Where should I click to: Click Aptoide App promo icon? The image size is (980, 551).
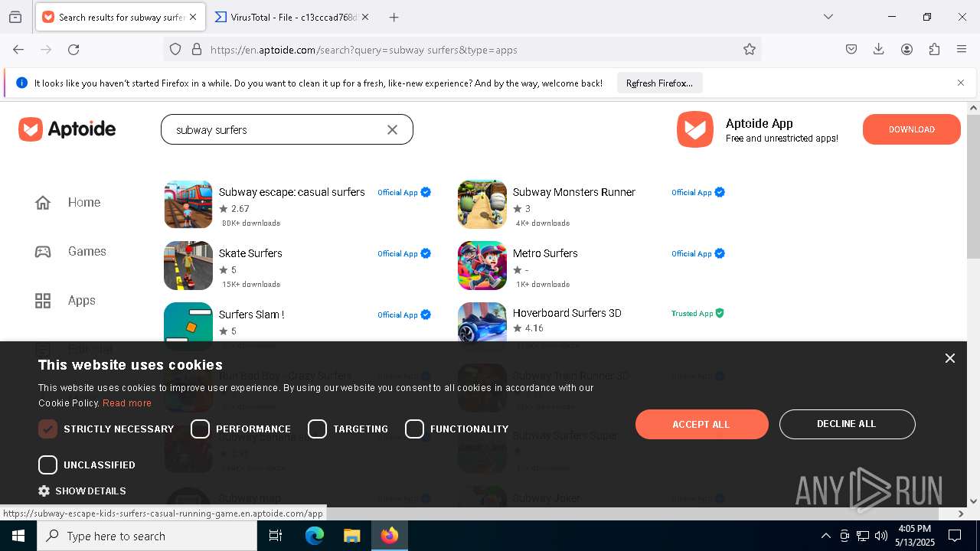tap(695, 129)
